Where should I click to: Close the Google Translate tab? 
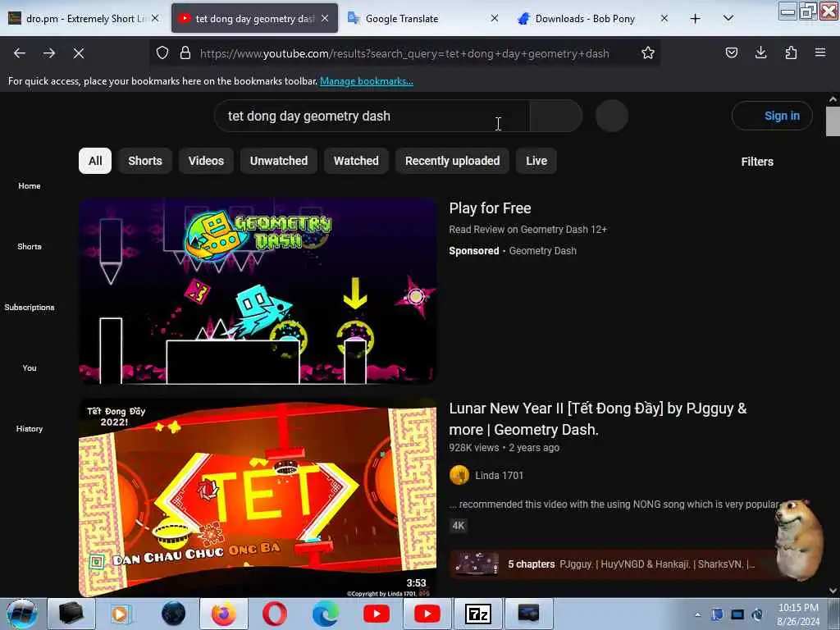pyautogui.click(x=495, y=18)
